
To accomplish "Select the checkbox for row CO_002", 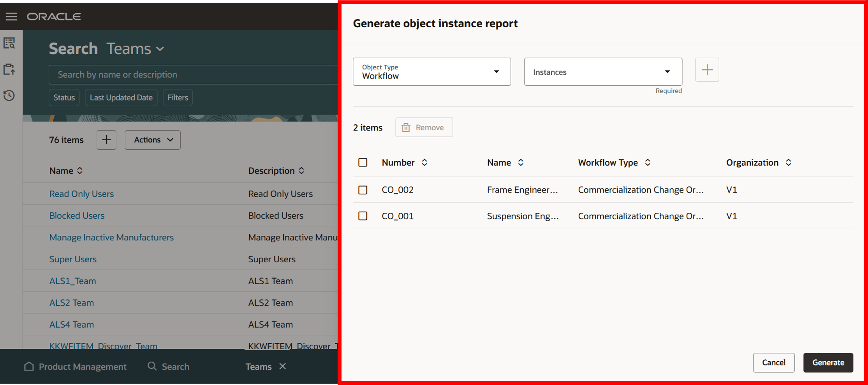I will point(363,190).
